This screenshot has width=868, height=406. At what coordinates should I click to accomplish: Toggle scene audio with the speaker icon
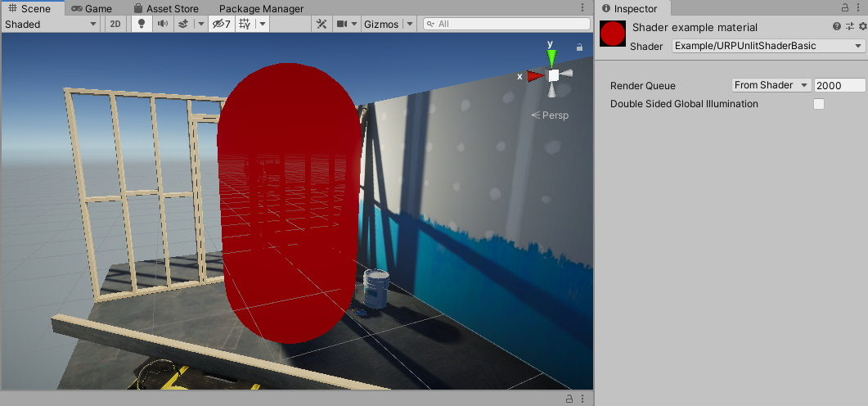coord(163,24)
